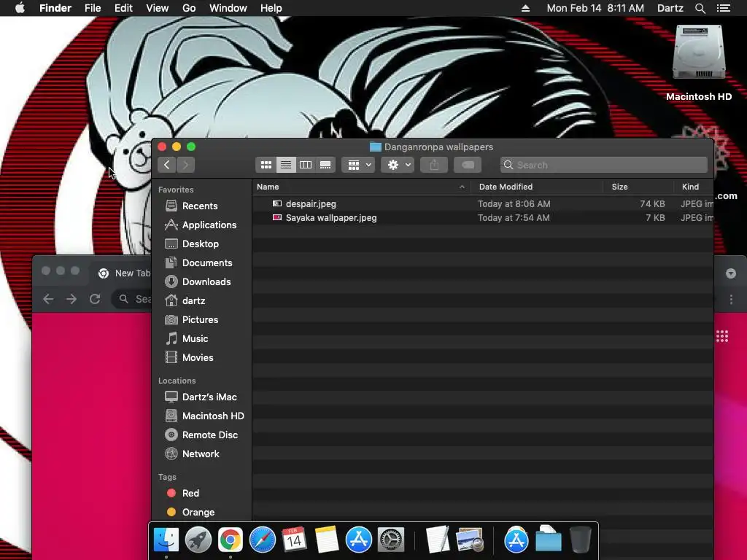Switch Finder to gallery view
The width and height of the screenshot is (747, 560).
[325, 165]
